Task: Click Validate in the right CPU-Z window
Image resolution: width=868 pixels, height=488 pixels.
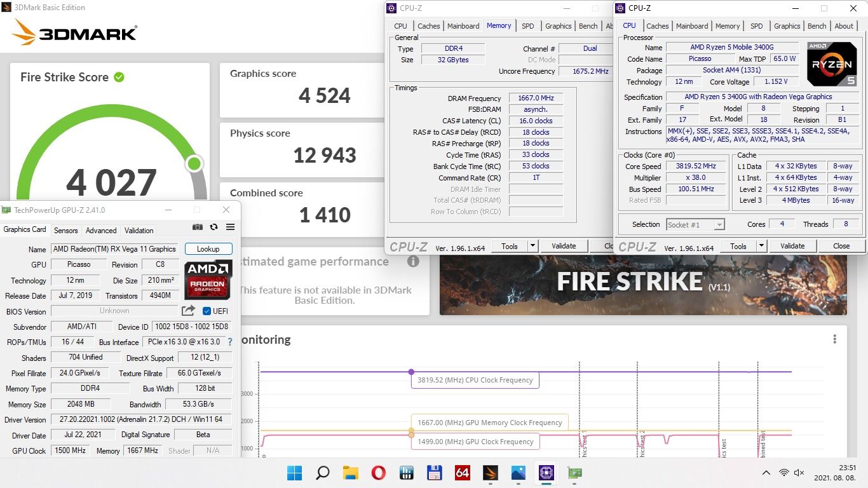Action: [792, 246]
